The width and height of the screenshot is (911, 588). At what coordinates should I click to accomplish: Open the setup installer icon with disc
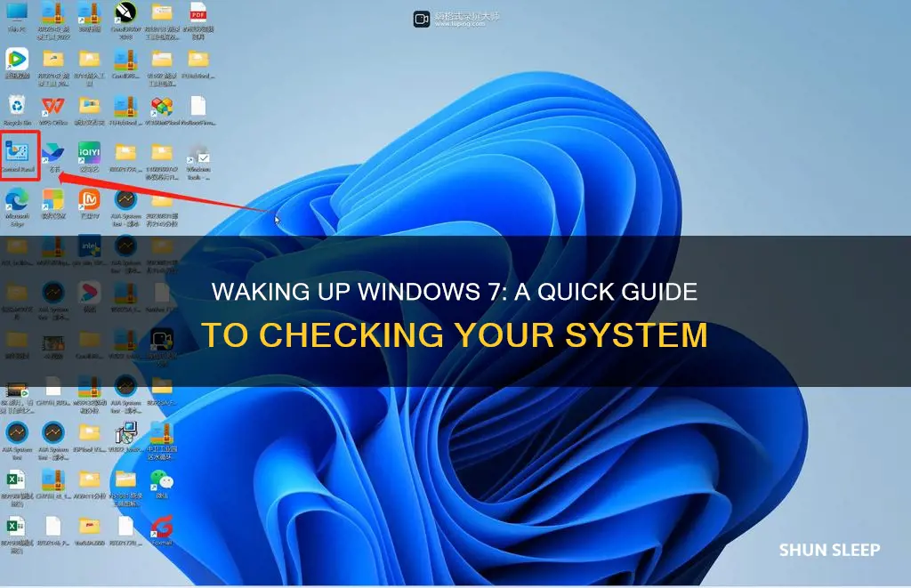pyautogui.click(x=125, y=438)
